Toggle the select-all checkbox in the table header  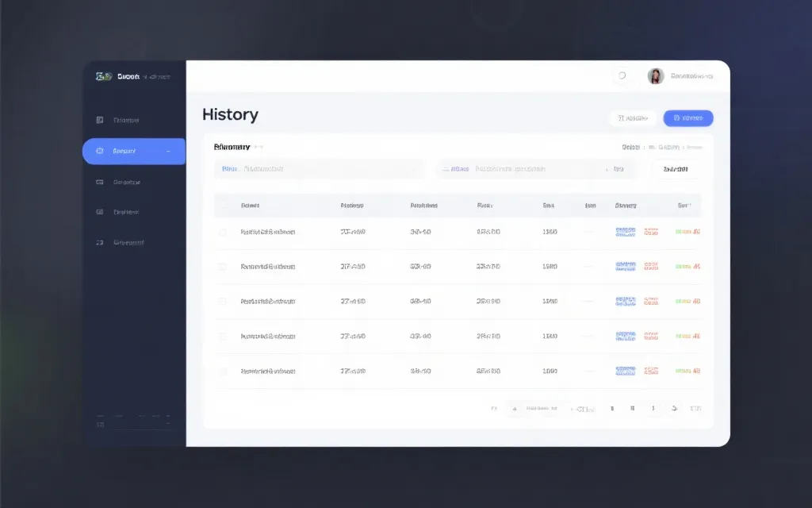click(x=223, y=206)
